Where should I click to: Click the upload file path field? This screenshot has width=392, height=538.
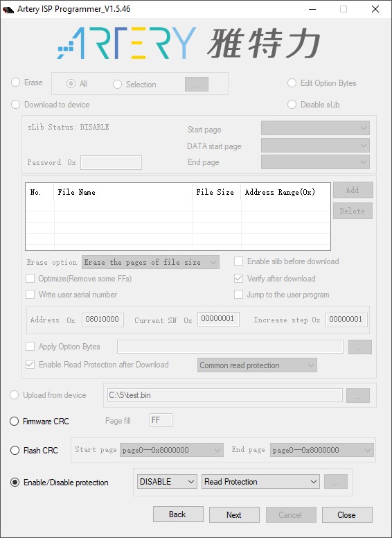pos(224,395)
